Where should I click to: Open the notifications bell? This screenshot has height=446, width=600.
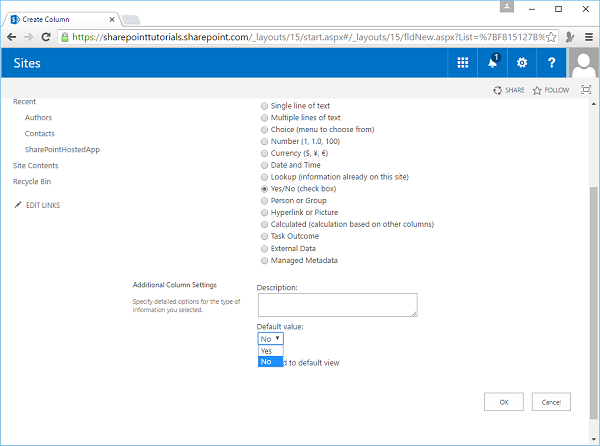click(492, 62)
